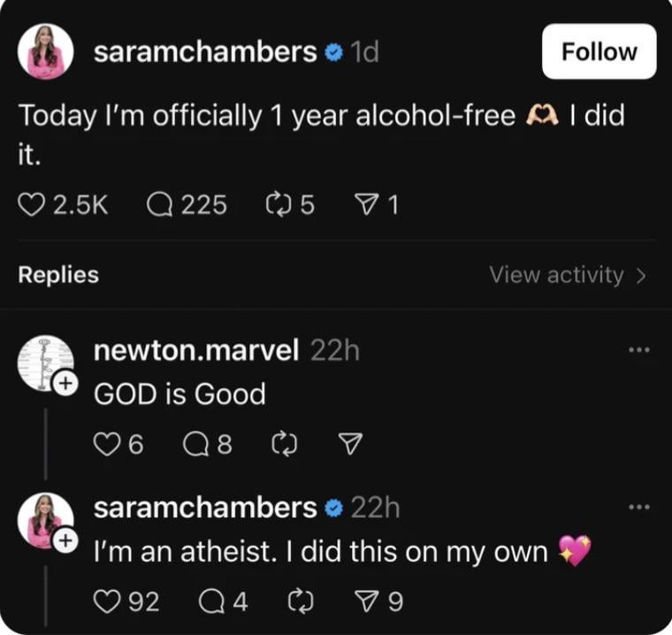The image size is (672, 635).
Task: Repost the 1 year alcohol-free post
Action: [x=279, y=205]
